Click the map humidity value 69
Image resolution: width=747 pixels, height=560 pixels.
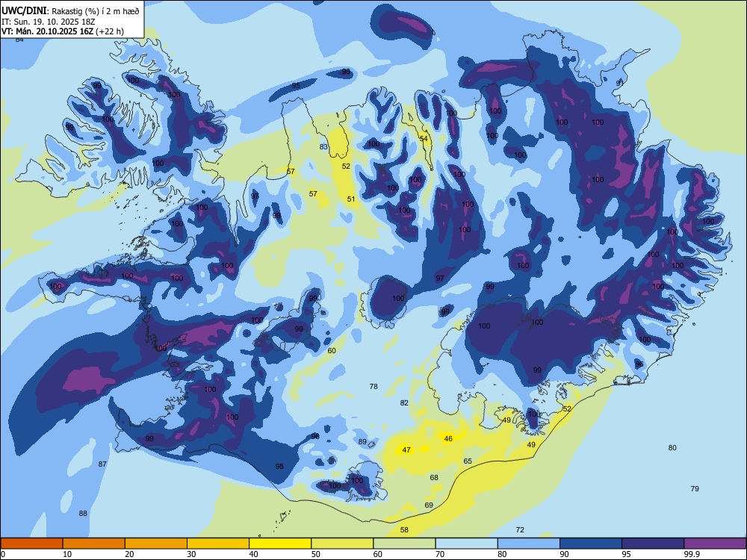[x=429, y=505]
